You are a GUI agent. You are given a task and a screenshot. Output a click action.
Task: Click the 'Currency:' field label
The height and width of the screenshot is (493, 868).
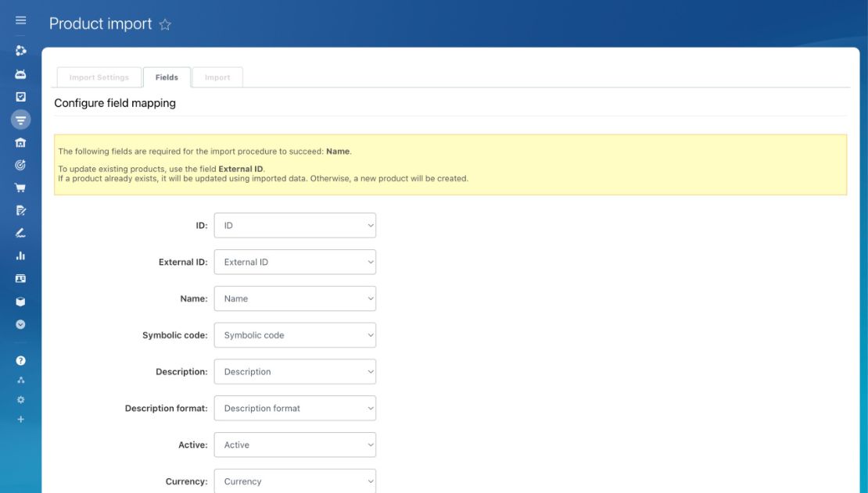[x=187, y=481]
